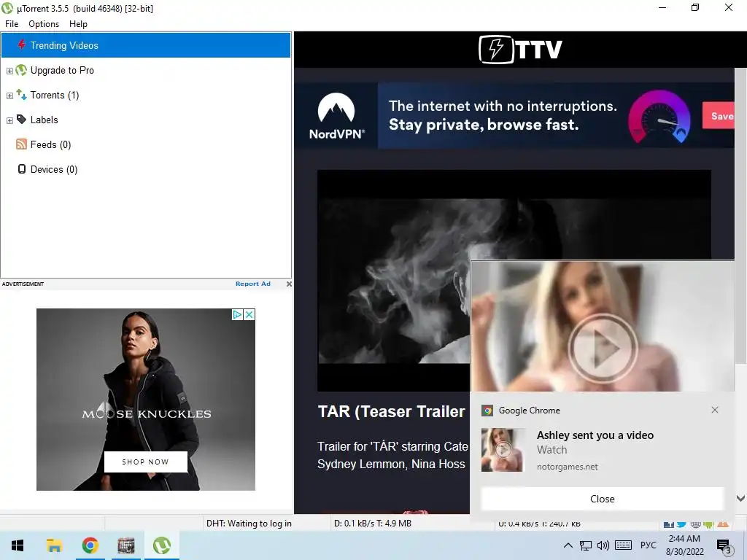Click AdChoices icon on Moose Knuckles ad

coord(237,314)
